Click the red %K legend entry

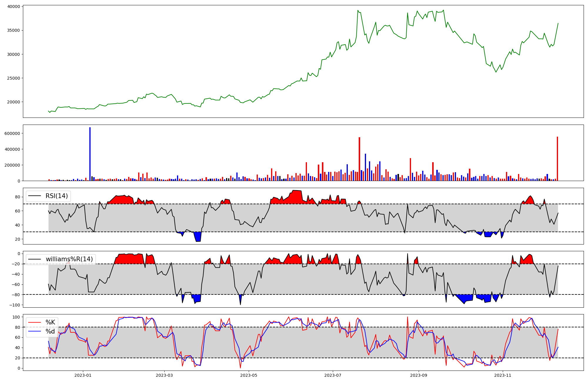tap(50, 322)
